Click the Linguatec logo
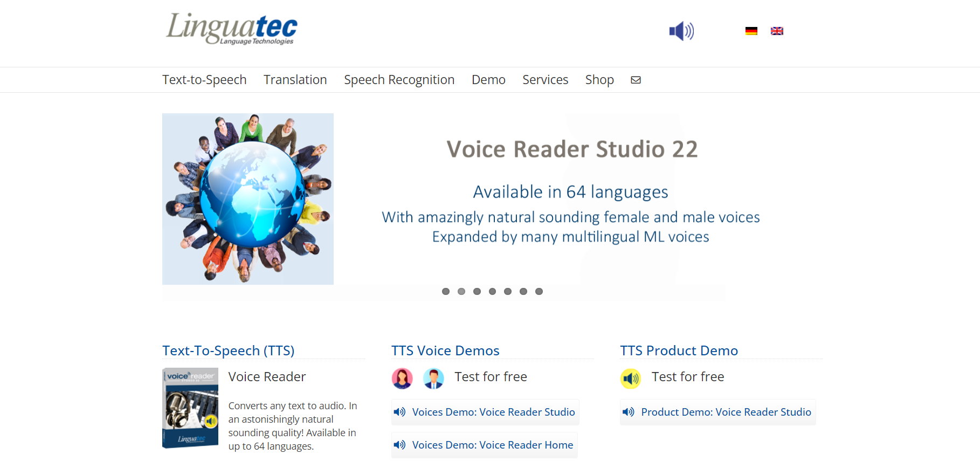Viewport: 980px width, 468px height. tap(232, 29)
